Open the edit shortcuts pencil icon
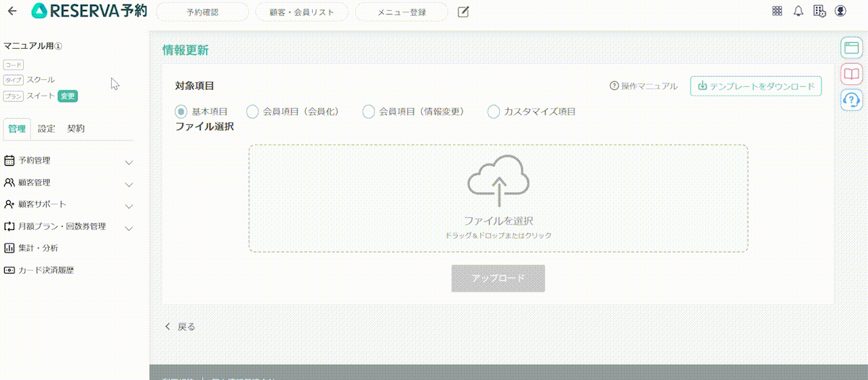This screenshot has height=380, width=868. pos(464,12)
